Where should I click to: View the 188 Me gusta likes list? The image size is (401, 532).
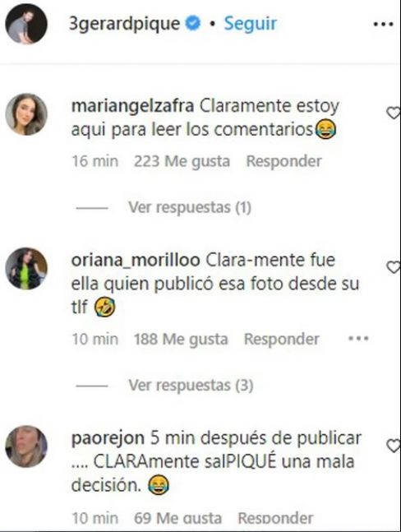[181, 339]
